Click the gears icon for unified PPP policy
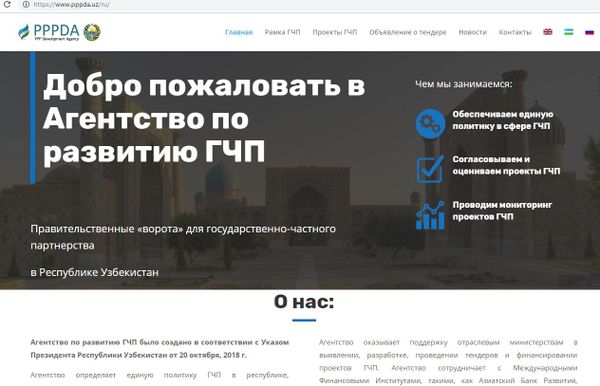The image size is (600, 386). pos(430,124)
